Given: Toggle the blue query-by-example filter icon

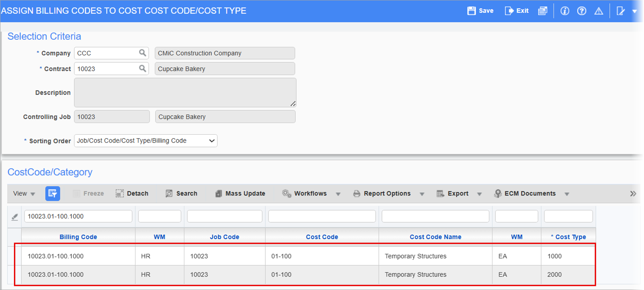Looking at the screenshot, I should (x=52, y=193).
